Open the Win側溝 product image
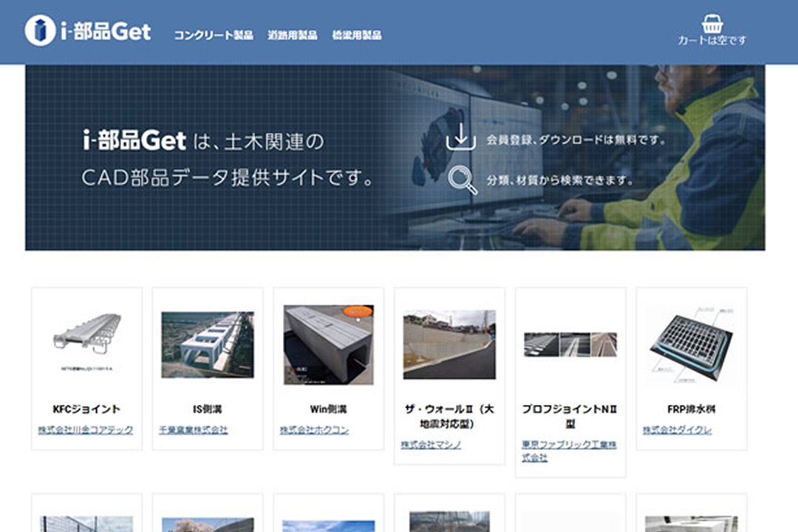 pyautogui.click(x=329, y=344)
